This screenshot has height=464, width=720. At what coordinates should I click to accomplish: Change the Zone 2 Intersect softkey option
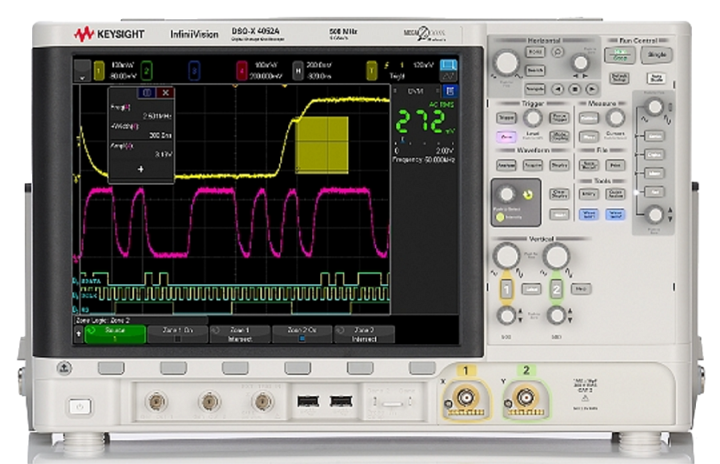coord(365,334)
